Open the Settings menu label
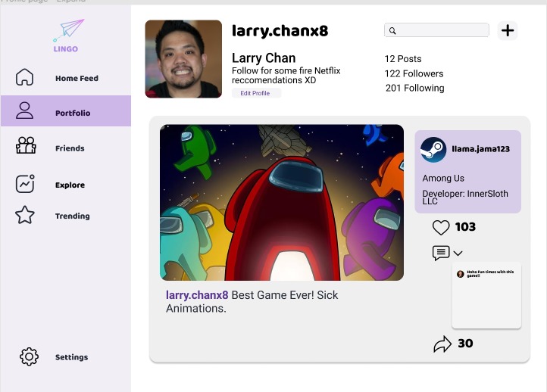 click(x=71, y=357)
